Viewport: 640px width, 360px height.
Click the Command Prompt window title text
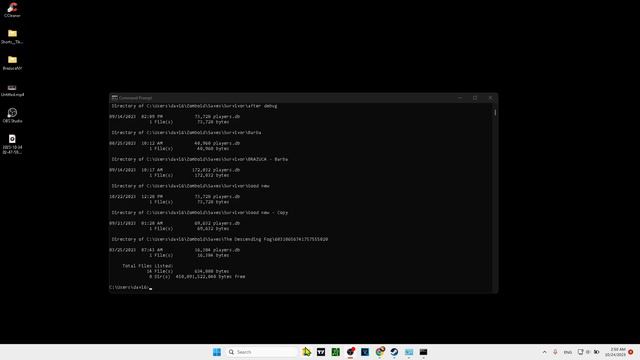click(136, 98)
